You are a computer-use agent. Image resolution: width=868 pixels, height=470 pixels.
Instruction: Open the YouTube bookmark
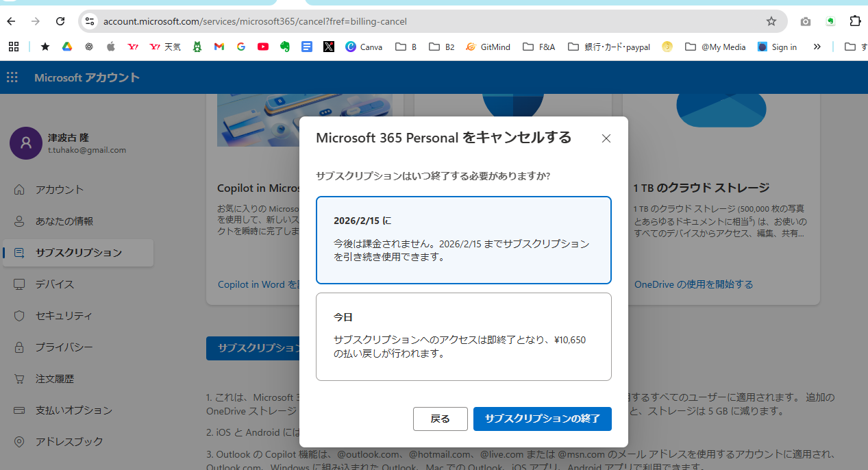[263, 47]
